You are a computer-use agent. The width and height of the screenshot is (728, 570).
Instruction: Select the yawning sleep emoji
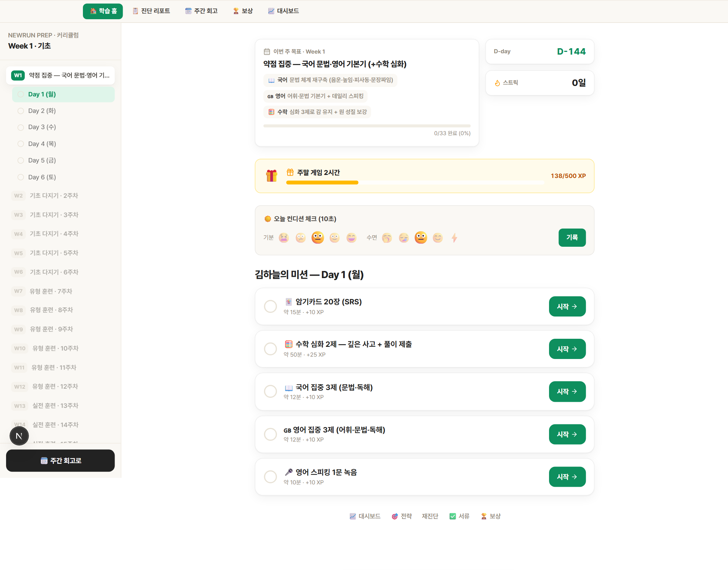tap(387, 238)
